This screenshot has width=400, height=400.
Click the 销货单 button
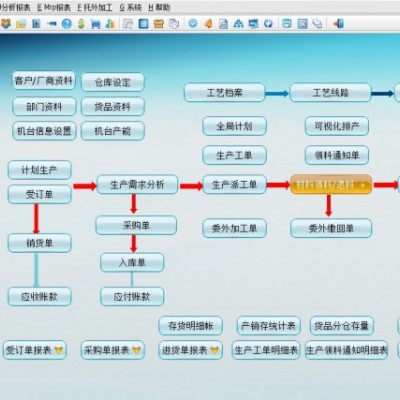39,243
